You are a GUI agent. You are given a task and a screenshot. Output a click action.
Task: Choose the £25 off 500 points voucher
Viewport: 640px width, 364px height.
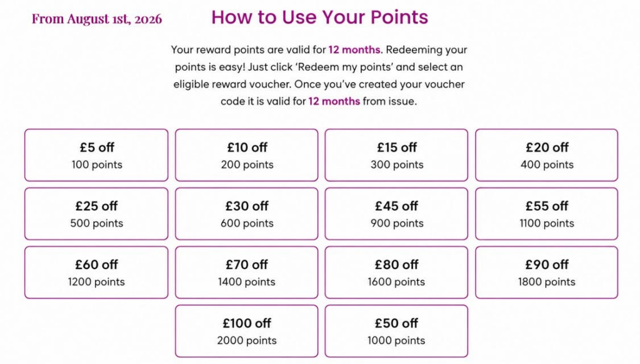[x=96, y=214]
